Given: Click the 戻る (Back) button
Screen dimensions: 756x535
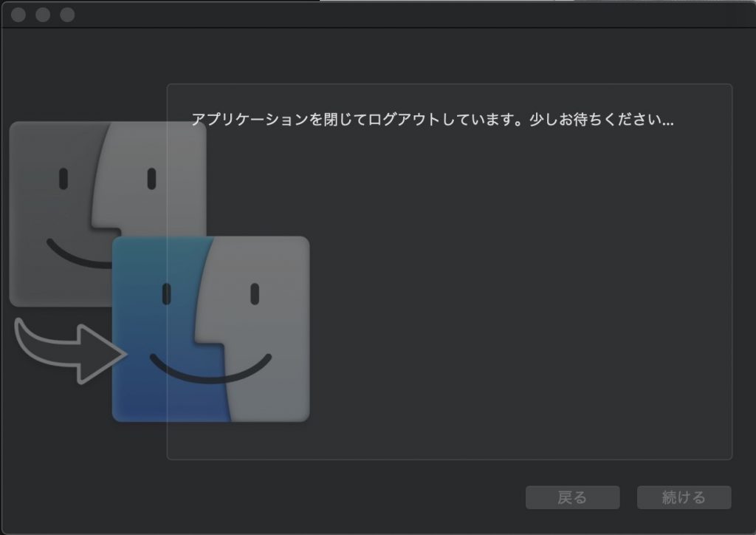Looking at the screenshot, I should tap(572, 497).
